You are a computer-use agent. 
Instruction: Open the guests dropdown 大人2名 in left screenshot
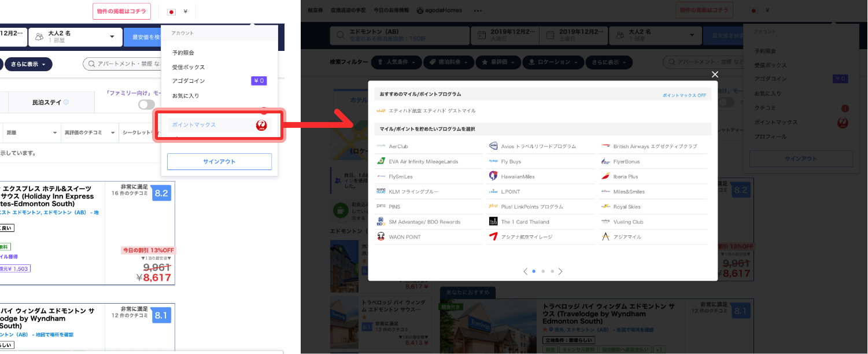point(75,36)
